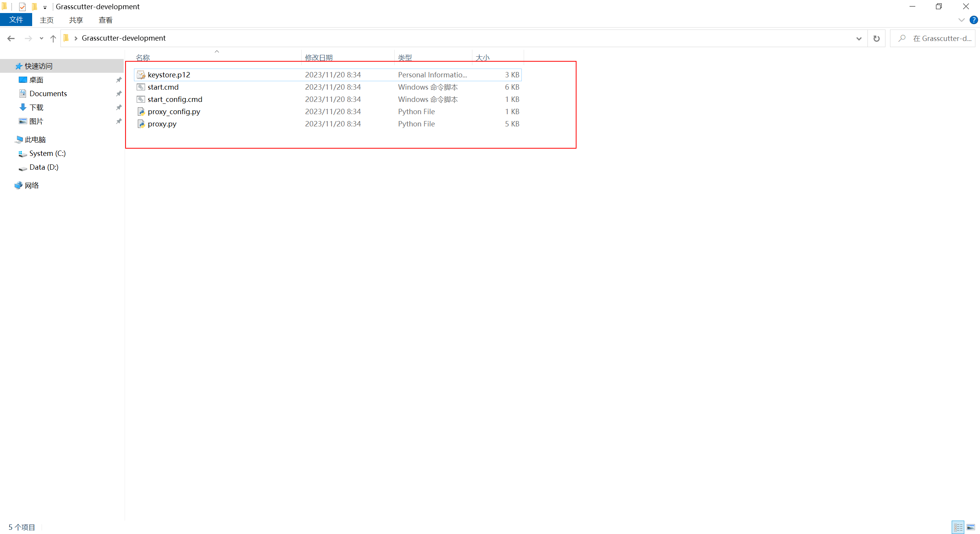Refresh the current folder view
The height and width of the screenshot is (534, 980).
point(876,38)
